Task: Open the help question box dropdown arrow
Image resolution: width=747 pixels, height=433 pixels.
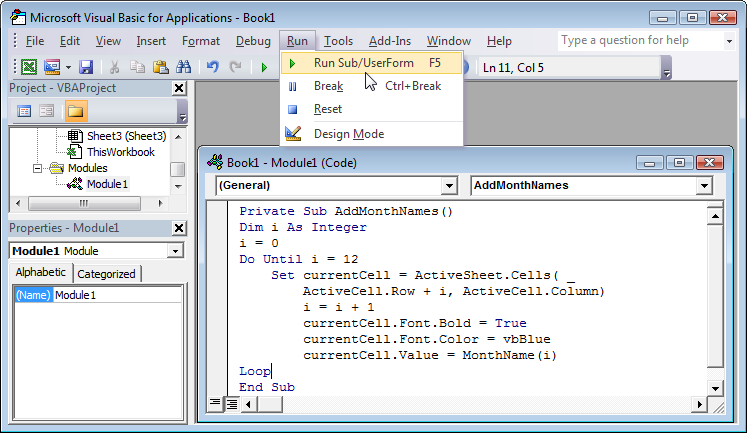Action: pyautogui.click(x=729, y=41)
